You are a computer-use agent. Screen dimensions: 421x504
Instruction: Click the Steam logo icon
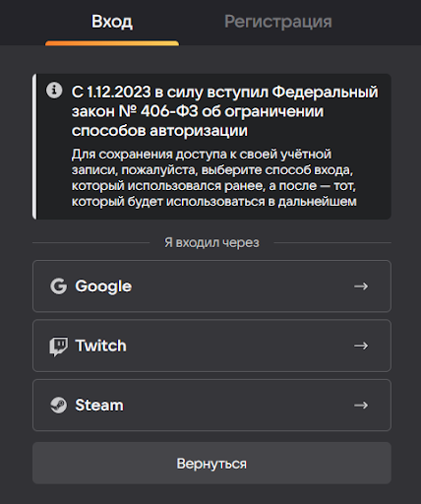coord(58,406)
